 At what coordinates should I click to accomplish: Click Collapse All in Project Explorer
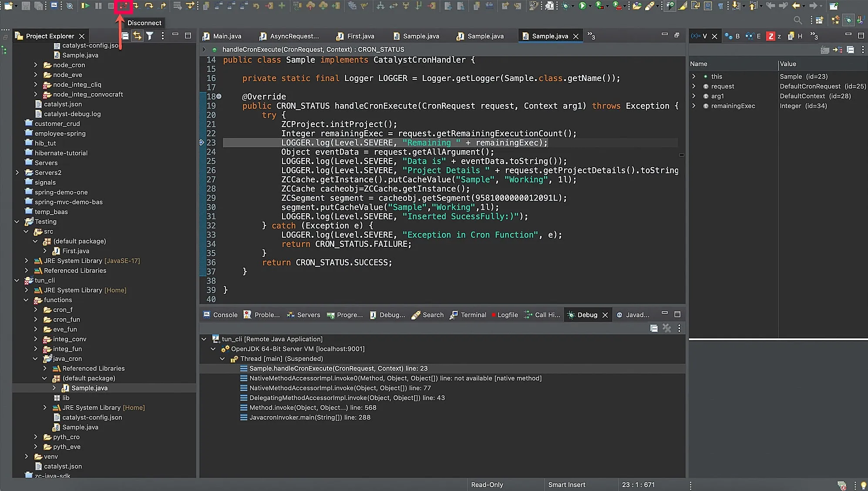125,36
